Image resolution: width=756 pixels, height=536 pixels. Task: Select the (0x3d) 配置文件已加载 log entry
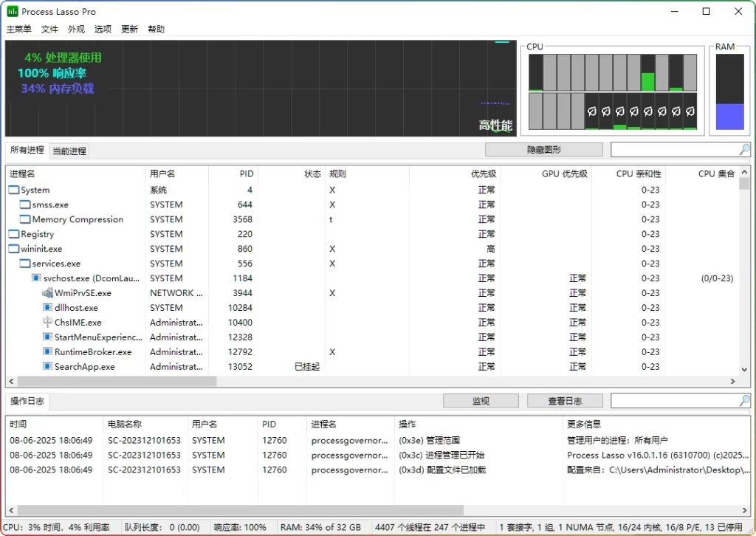coord(379,470)
